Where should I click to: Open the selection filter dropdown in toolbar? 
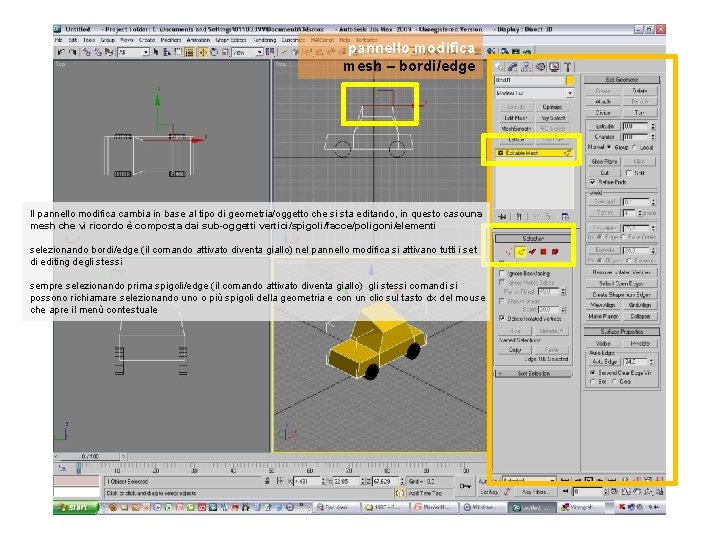pos(133,52)
